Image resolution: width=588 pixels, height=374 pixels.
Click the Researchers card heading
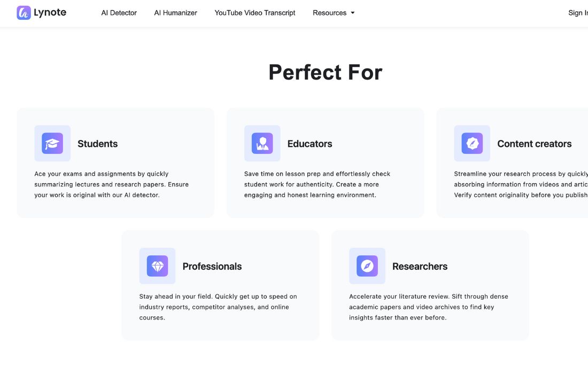click(x=420, y=267)
